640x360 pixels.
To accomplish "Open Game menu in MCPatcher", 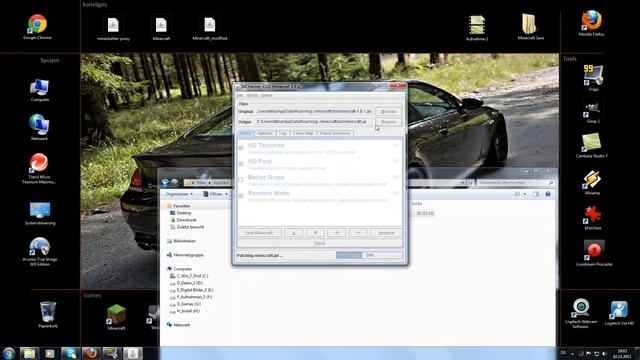I will tap(267, 96).
